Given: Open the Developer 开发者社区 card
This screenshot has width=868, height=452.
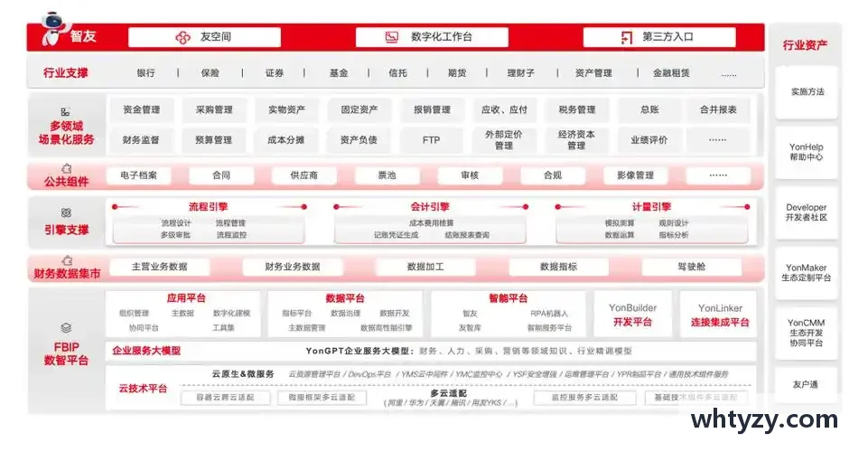Looking at the screenshot, I should (x=806, y=212).
